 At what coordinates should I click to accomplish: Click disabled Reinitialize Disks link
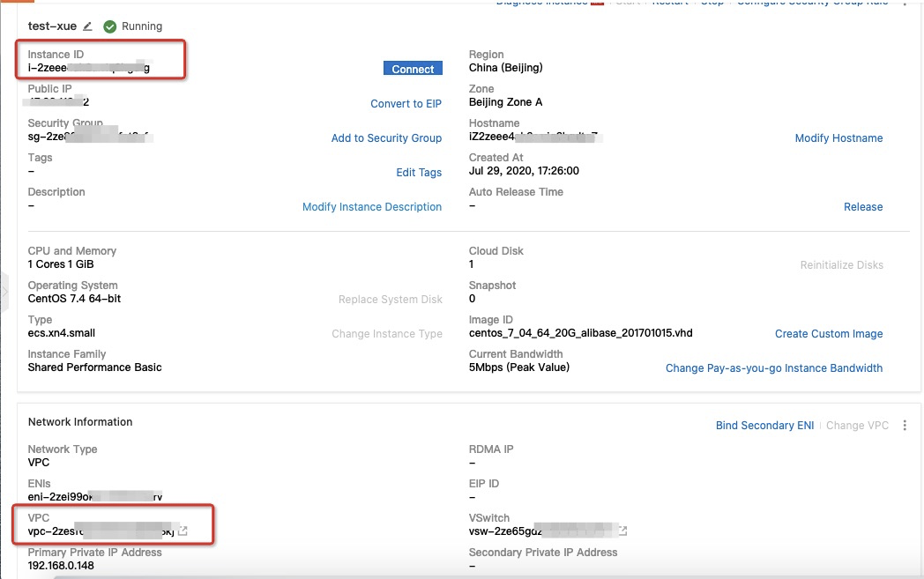(x=841, y=265)
